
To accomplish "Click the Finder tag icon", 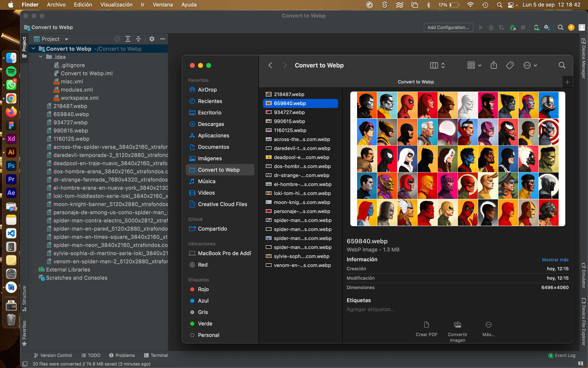I will [510, 65].
